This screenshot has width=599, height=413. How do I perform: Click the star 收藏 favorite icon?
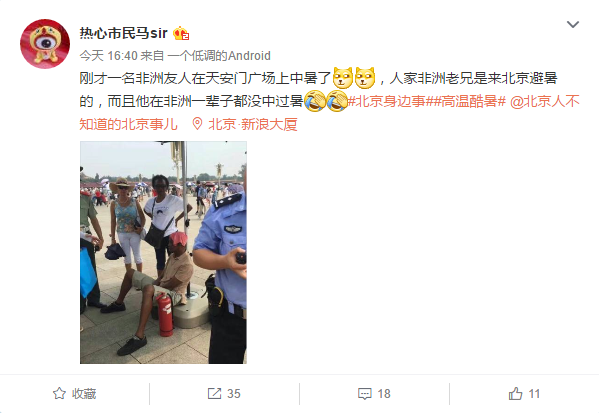pyautogui.click(x=59, y=394)
